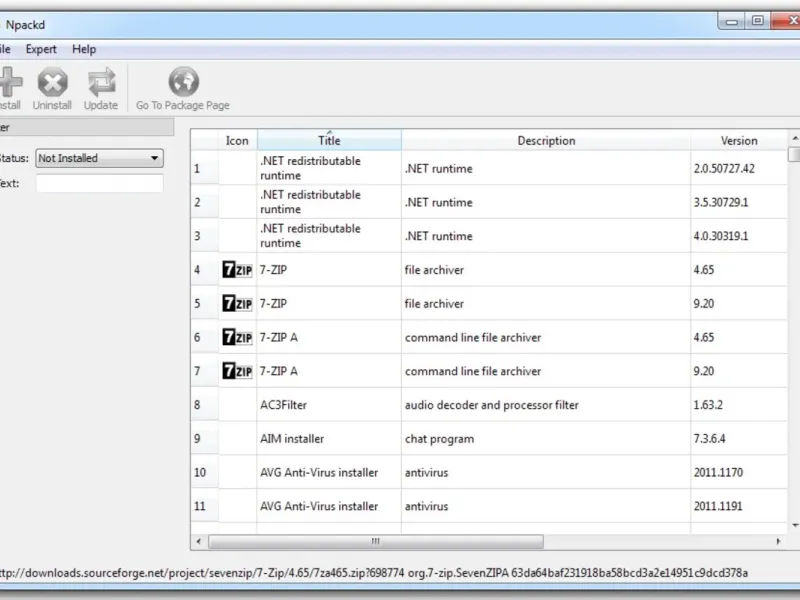Image resolution: width=800 pixels, height=600 pixels.
Task: Select the AIM installer title cell
Action: point(329,438)
